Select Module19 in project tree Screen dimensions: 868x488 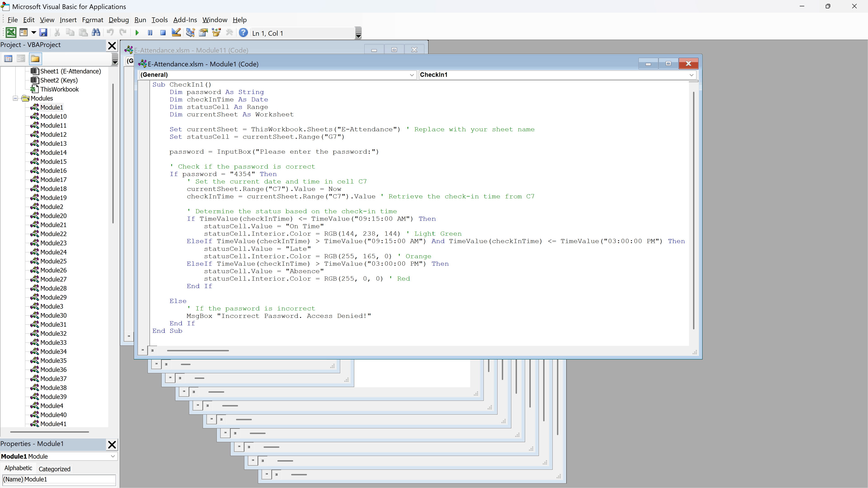point(53,198)
